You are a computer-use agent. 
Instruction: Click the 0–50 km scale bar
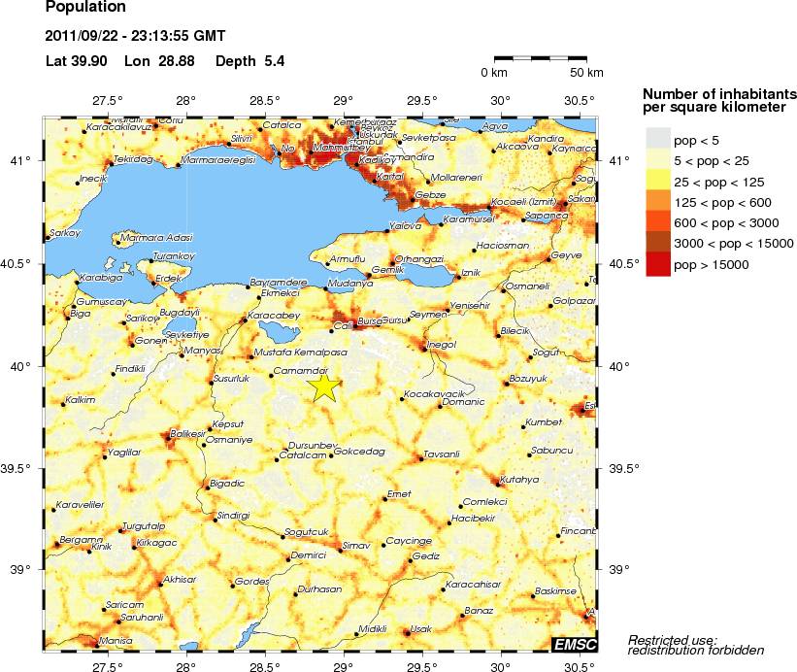click(541, 59)
